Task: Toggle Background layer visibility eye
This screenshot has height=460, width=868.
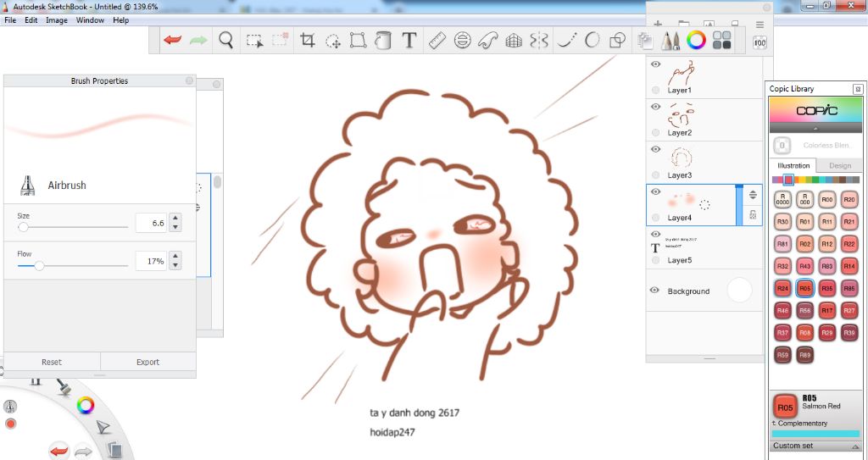Action: click(x=655, y=290)
